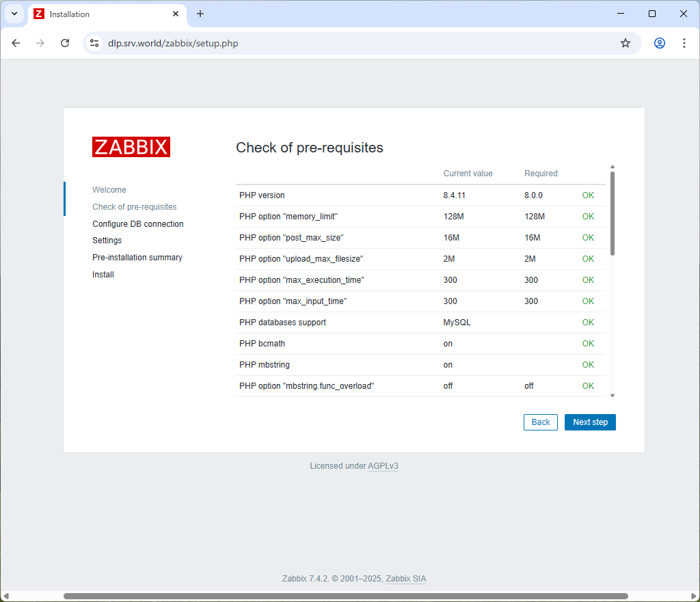Open the Zabbix SIA link
This screenshot has width=700, height=602.
(x=405, y=579)
